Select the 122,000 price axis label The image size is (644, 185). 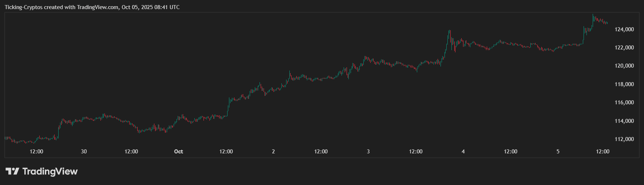tap(624, 48)
